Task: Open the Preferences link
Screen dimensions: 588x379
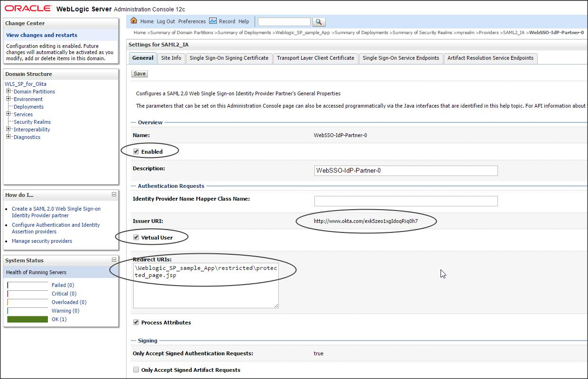Action: 192,21
